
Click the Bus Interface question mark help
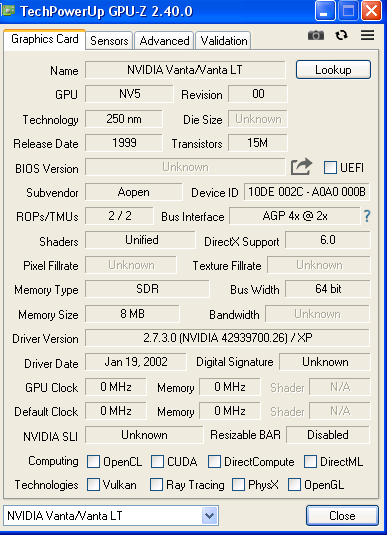(367, 216)
